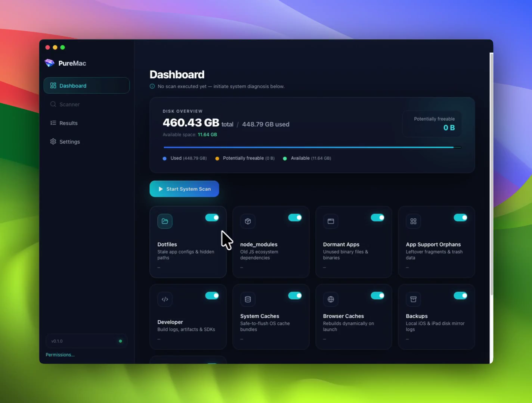
Task: Click the Backups card title
Action: (417, 316)
